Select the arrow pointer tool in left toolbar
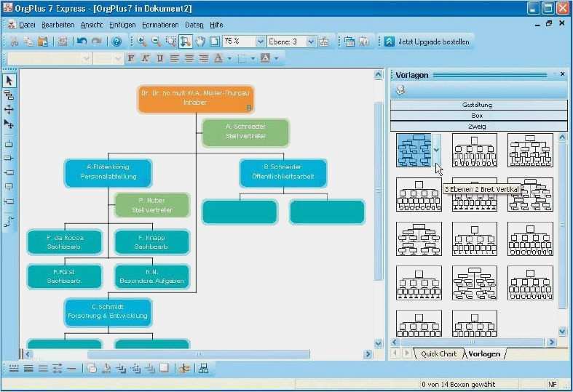Viewport: 573px width, 392px height. pyautogui.click(x=9, y=81)
